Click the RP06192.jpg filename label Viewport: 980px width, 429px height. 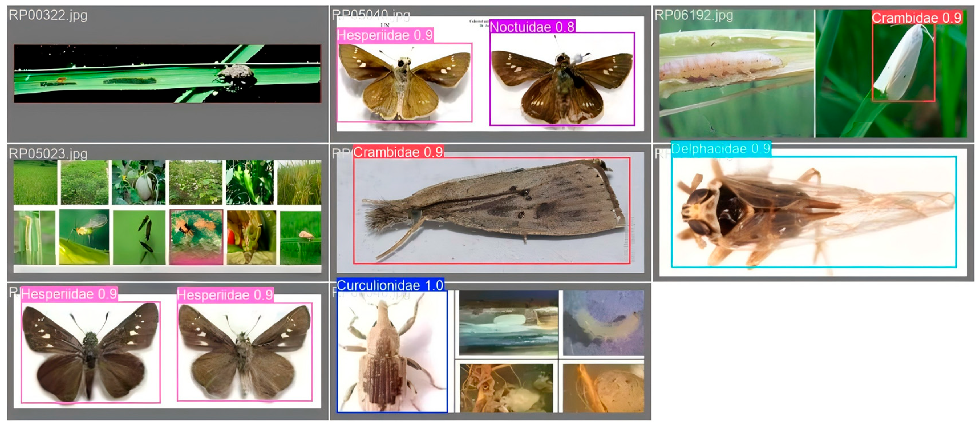[x=694, y=15]
